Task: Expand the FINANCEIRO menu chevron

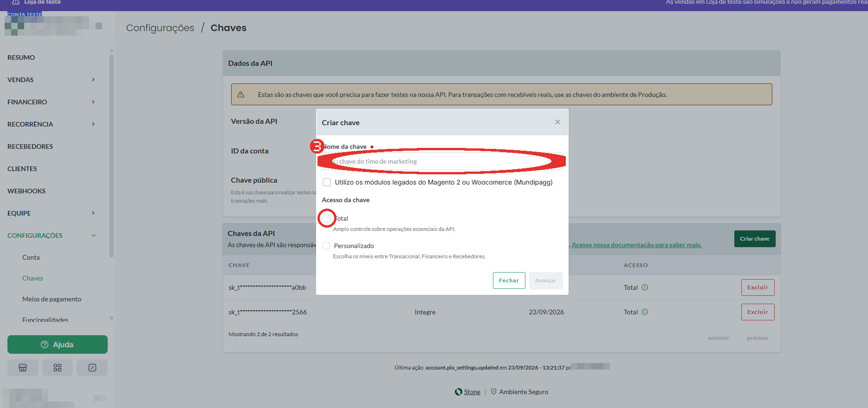Action: click(x=93, y=102)
